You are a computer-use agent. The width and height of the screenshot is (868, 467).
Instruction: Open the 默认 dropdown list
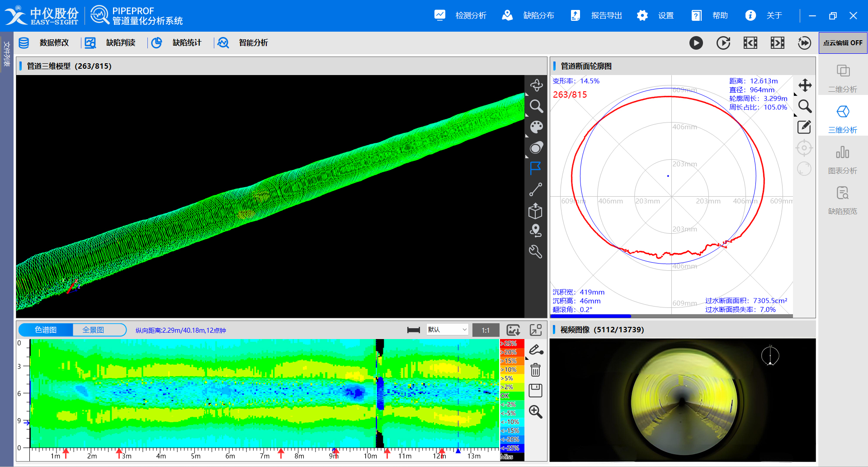tap(447, 330)
